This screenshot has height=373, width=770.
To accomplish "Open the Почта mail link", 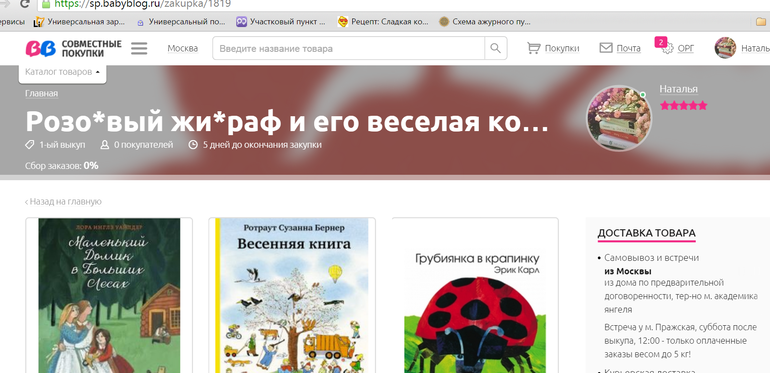I will [620, 48].
